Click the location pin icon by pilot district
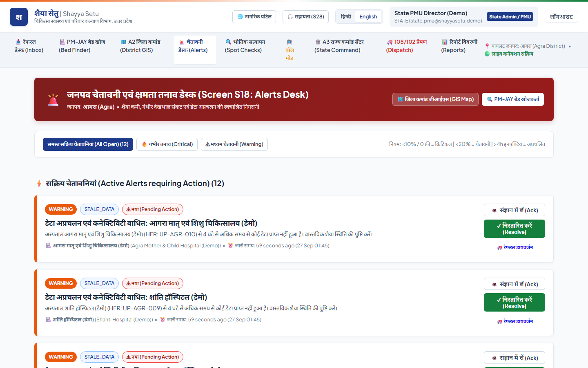Image resolution: width=588 pixels, height=368 pixels. pos(487,46)
